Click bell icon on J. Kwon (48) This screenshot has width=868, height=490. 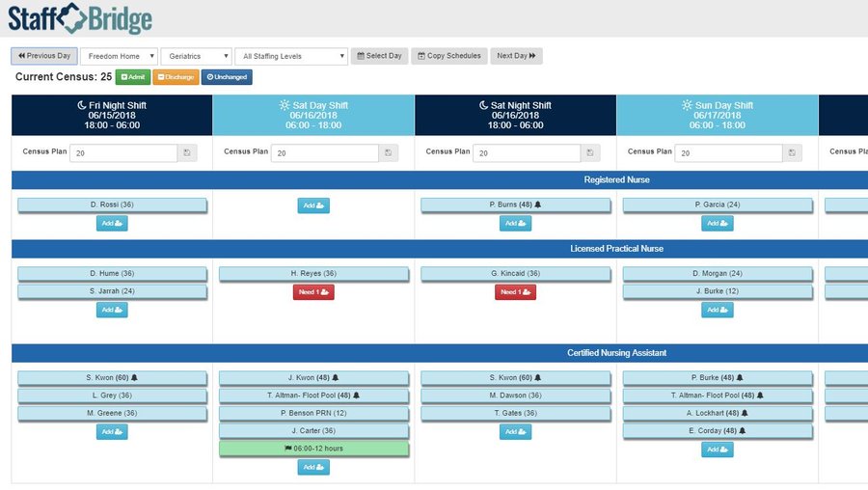tap(336, 378)
